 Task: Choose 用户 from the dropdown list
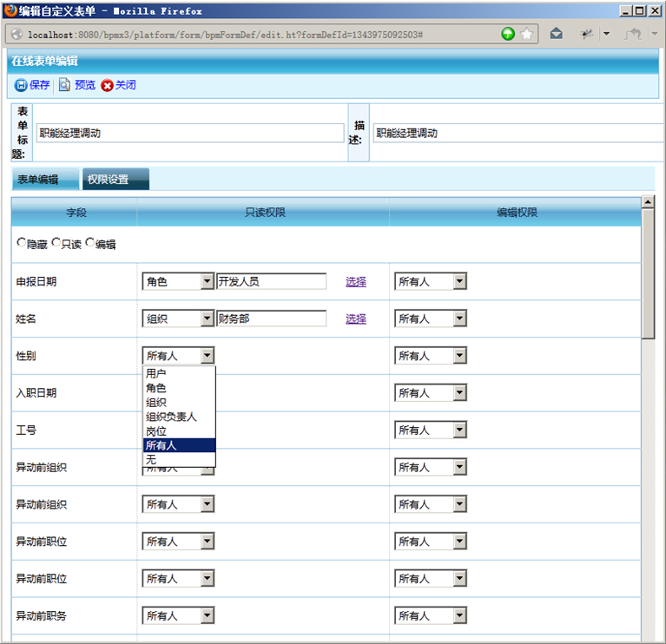(179, 373)
